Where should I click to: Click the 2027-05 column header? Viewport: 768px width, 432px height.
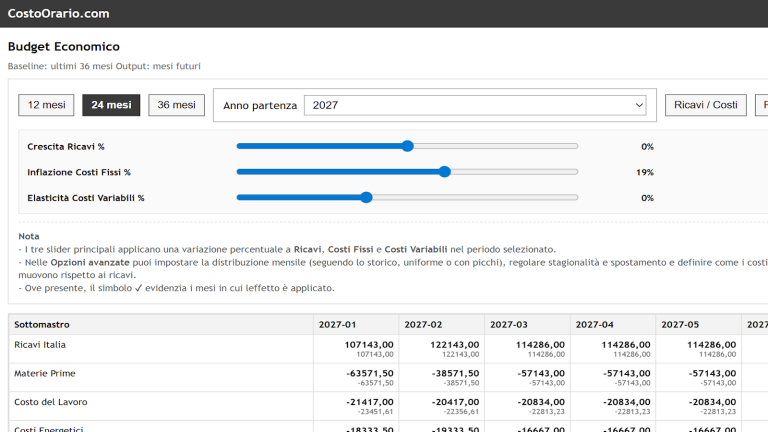click(680, 325)
